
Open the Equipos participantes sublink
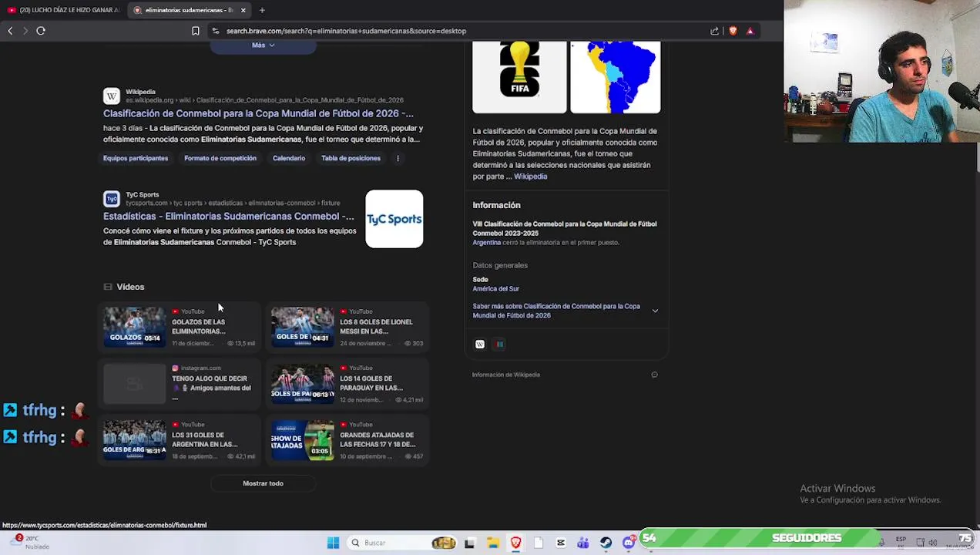136,158
